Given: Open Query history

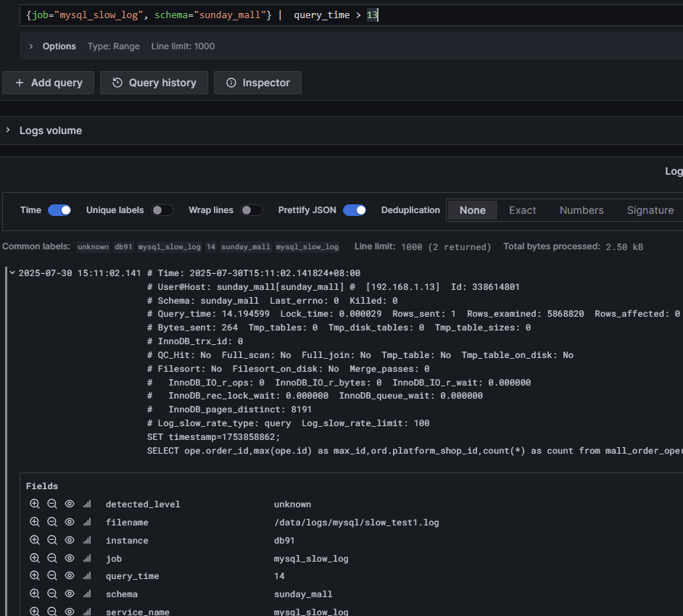Looking at the screenshot, I should click(154, 83).
